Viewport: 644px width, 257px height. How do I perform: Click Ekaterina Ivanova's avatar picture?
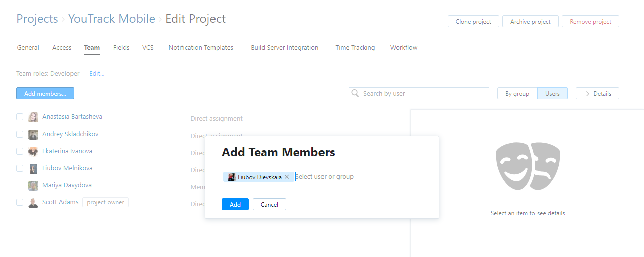pyautogui.click(x=33, y=152)
